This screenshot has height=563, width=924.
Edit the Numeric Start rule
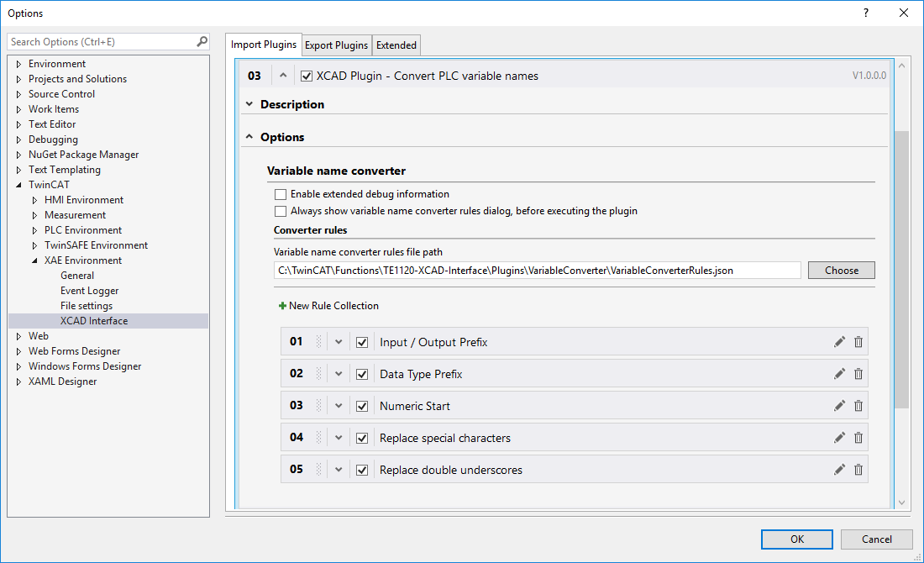click(x=839, y=406)
